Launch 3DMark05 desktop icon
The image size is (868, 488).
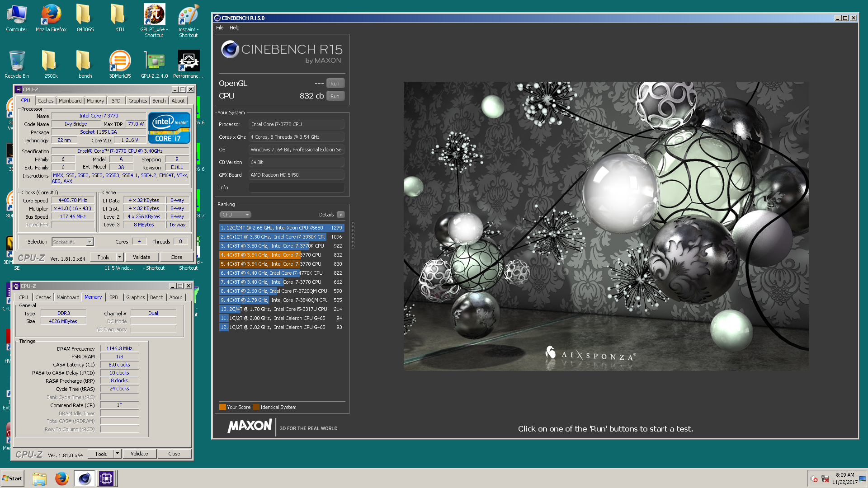pyautogui.click(x=120, y=64)
